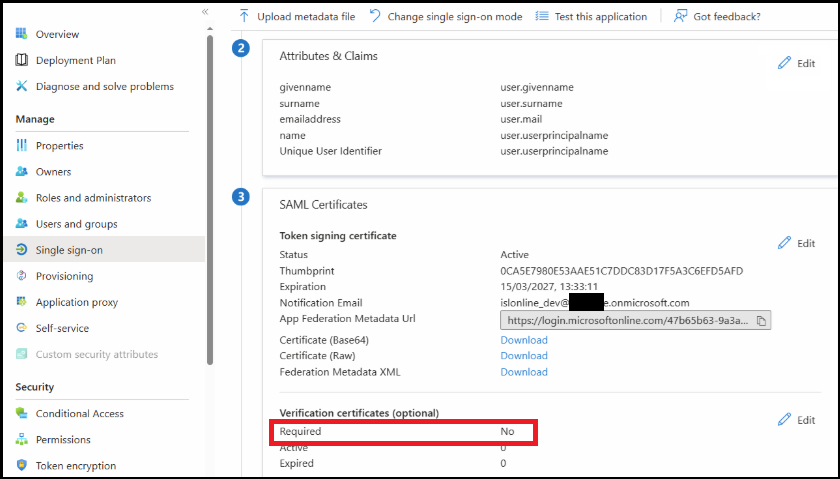840x479 pixels.
Task: Open the Deployment Plan page
Action: click(76, 61)
